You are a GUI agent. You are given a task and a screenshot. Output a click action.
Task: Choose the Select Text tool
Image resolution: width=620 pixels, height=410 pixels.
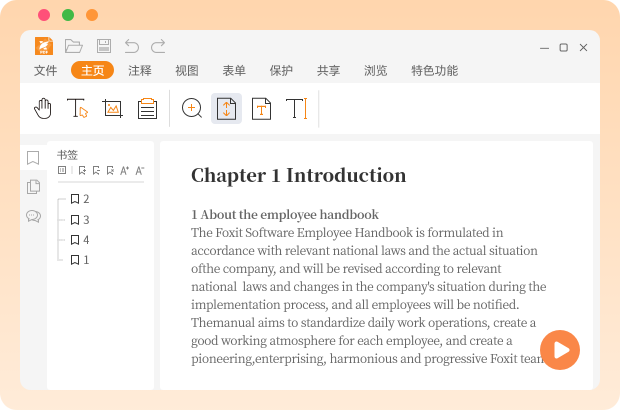tap(77, 108)
